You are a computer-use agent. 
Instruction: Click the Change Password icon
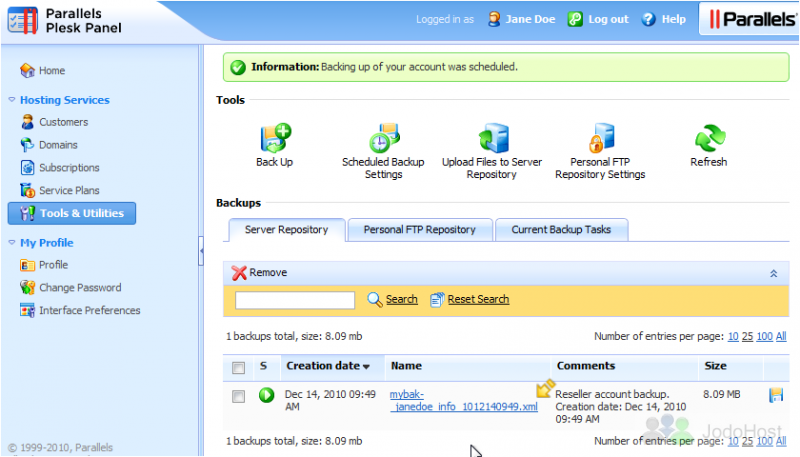[27, 288]
